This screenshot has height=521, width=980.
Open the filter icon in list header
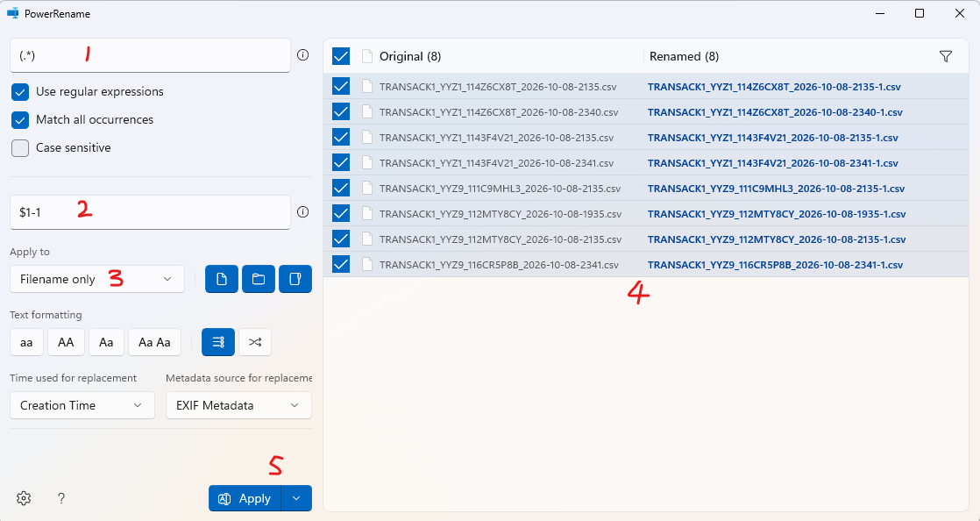[946, 56]
